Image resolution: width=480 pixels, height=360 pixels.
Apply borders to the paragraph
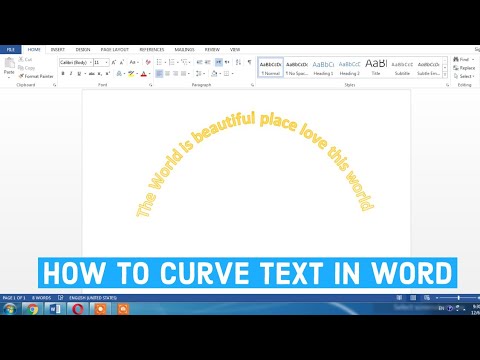tap(227, 74)
